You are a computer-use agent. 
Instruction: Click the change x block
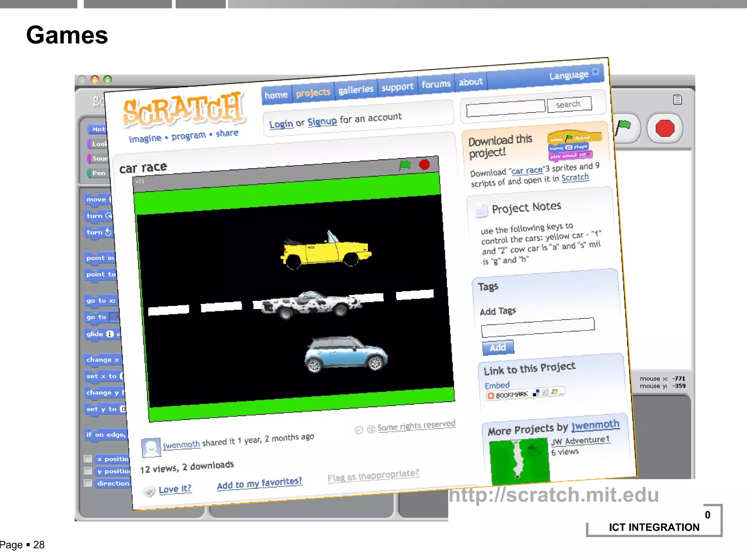click(x=102, y=359)
